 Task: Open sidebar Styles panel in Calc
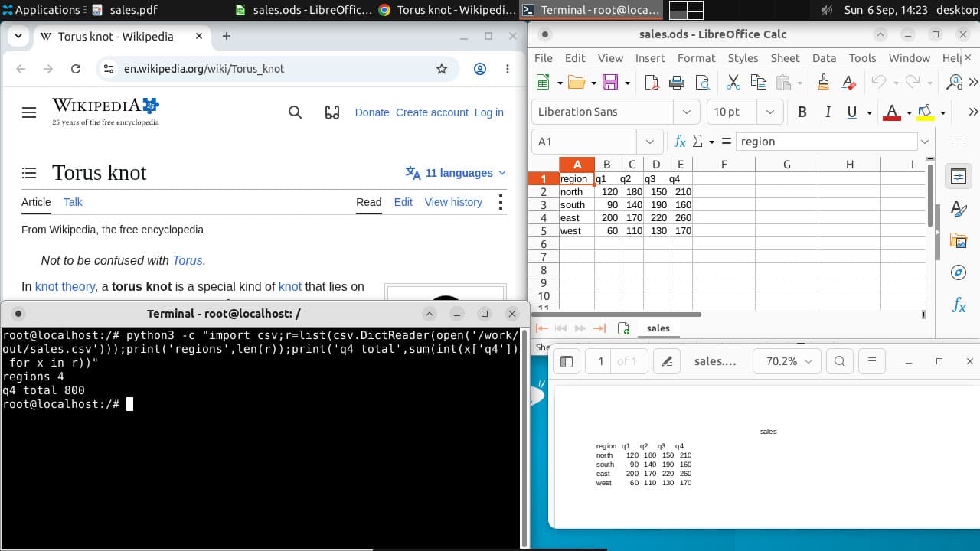[959, 208]
